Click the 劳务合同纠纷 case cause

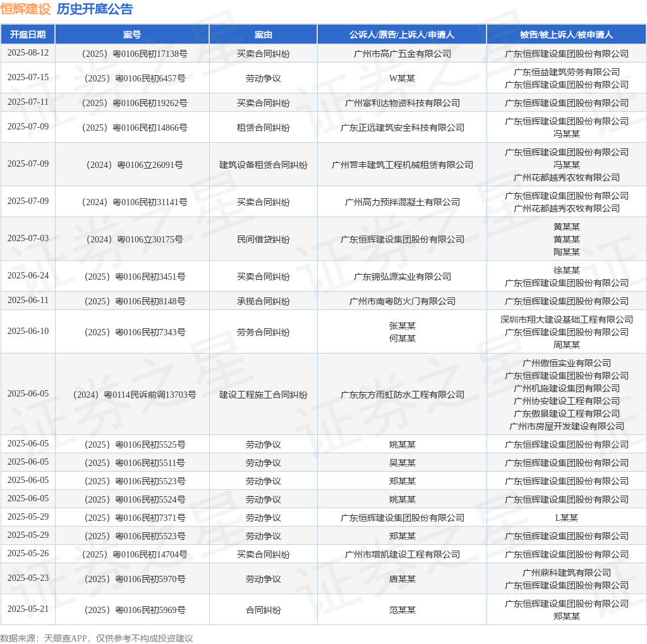coord(263,332)
